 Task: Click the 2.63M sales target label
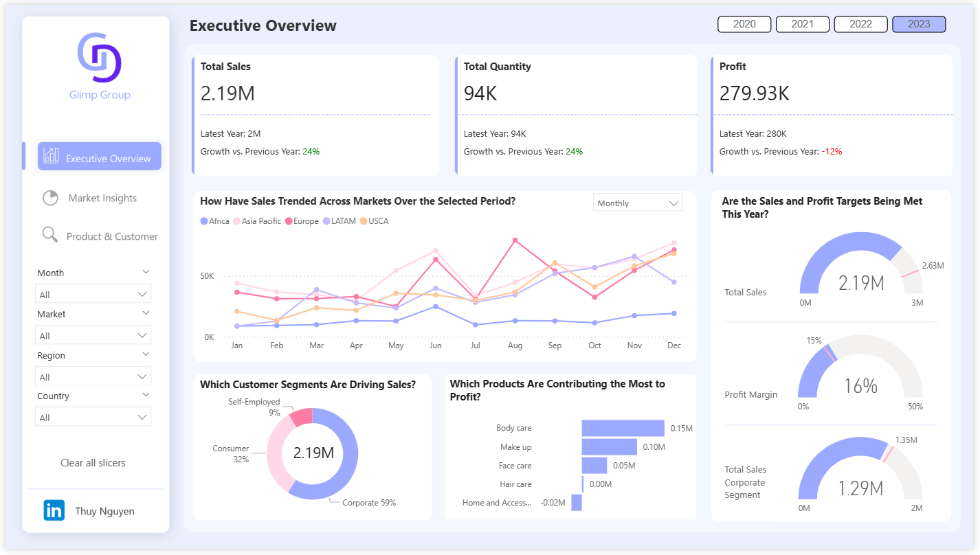click(x=933, y=265)
